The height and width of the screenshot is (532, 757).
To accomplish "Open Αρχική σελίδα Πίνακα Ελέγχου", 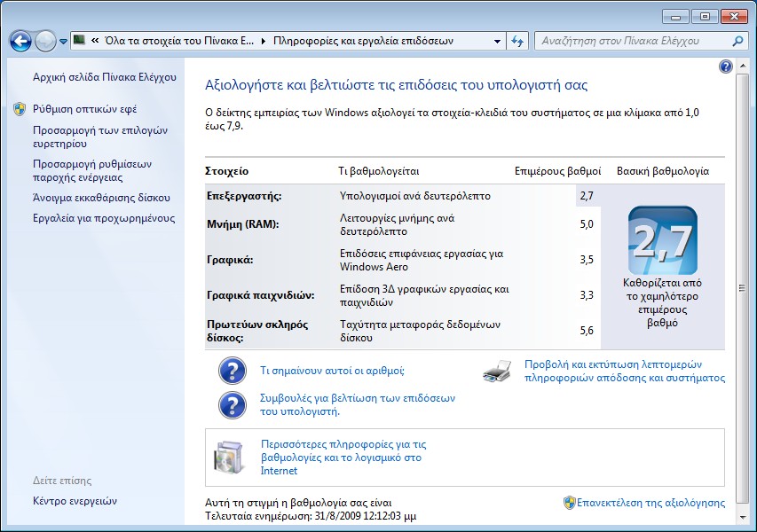I will 105,77.
